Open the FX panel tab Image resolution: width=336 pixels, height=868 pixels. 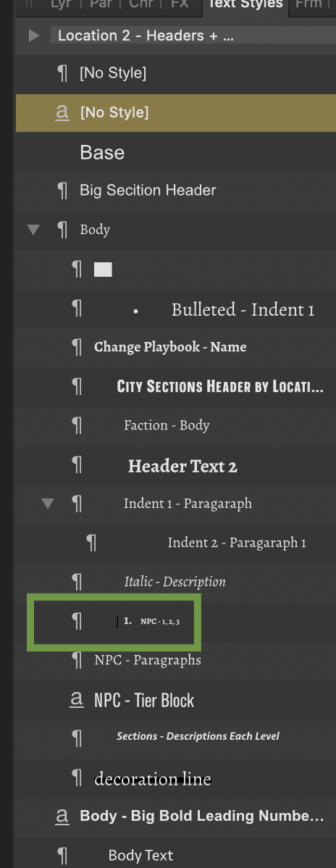click(x=179, y=5)
